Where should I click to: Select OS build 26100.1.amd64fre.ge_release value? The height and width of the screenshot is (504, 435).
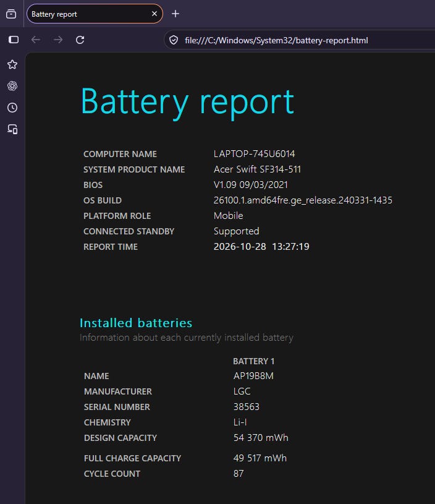(x=303, y=200)
